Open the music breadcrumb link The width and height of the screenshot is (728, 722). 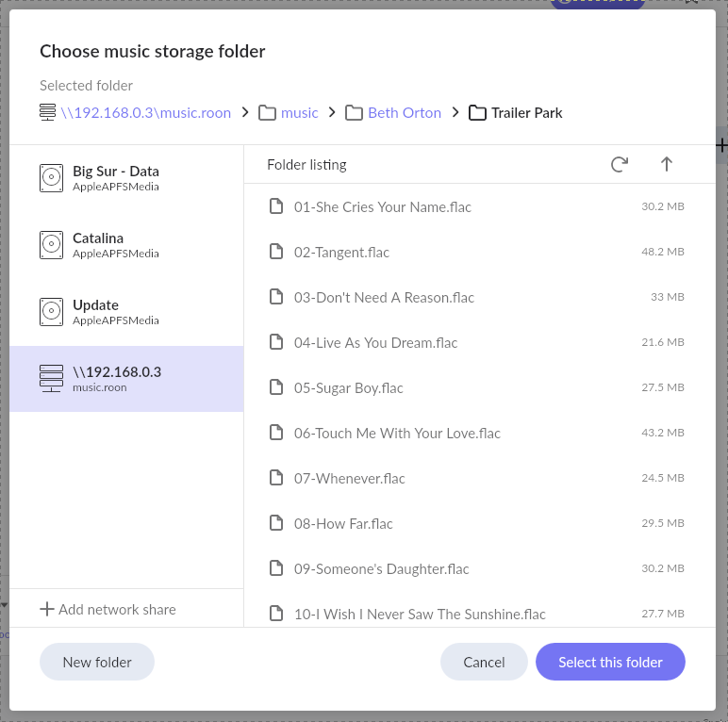(300, 113)
